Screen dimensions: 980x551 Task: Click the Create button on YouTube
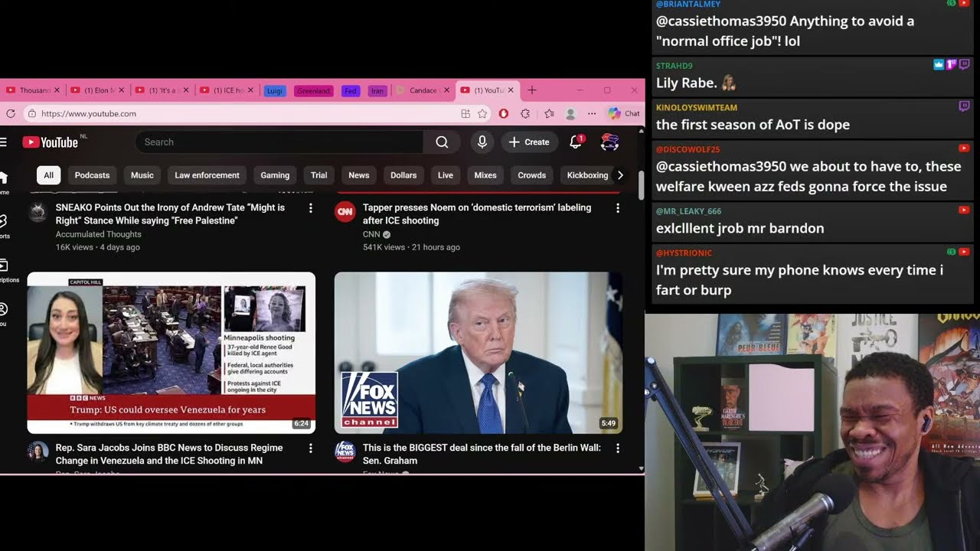(529, 142)
